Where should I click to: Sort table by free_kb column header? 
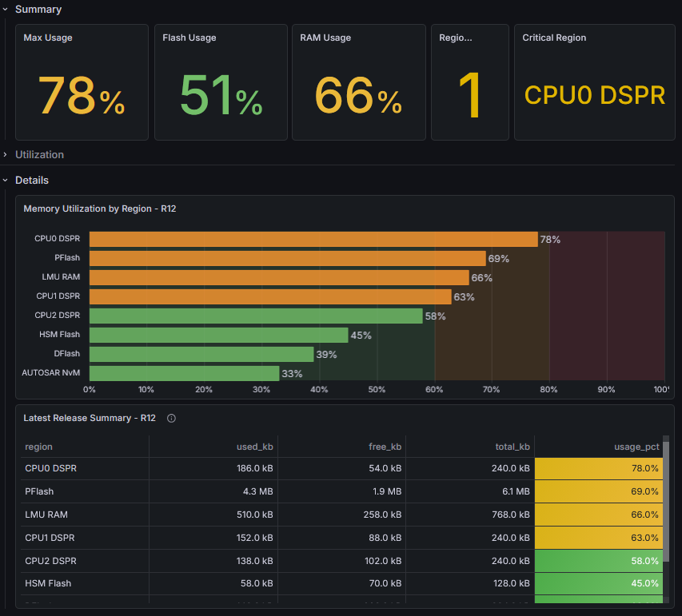click(x=385, y=447)
